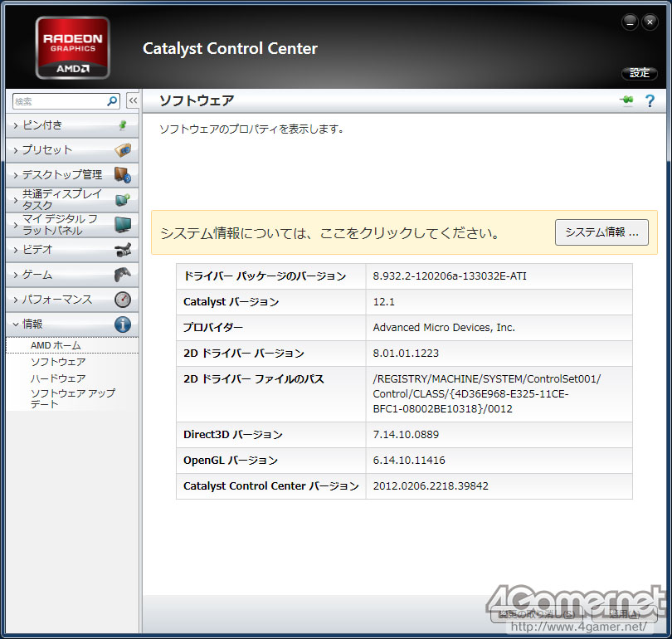Image resolution: width=672 pixels, height=639 pixels.
Task: Open the 設定 preferences button
Action: pos(640,73)
